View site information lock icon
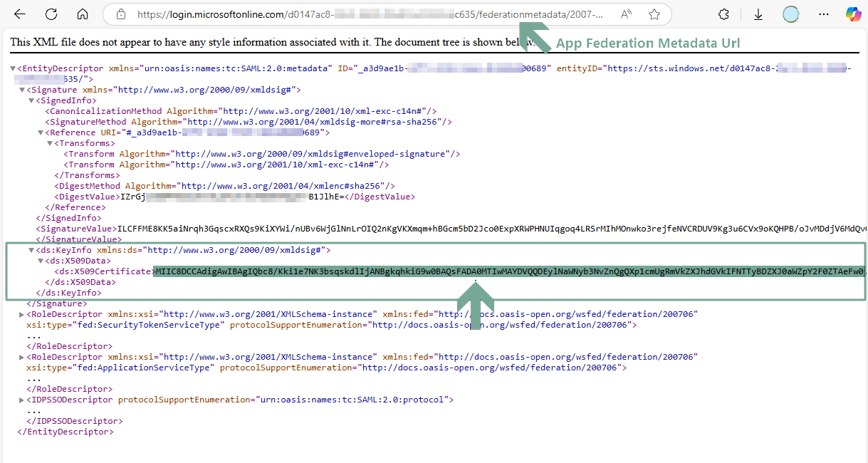Image resolution: width=868 pixels, height=463 pixels. [120, 14]
